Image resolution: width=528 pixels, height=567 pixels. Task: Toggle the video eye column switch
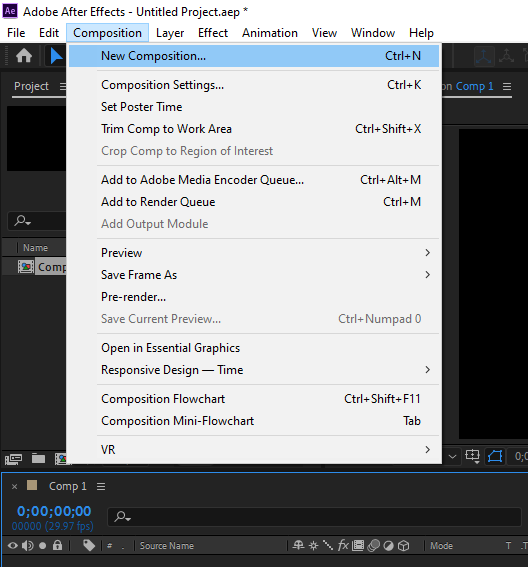point(13,545)
